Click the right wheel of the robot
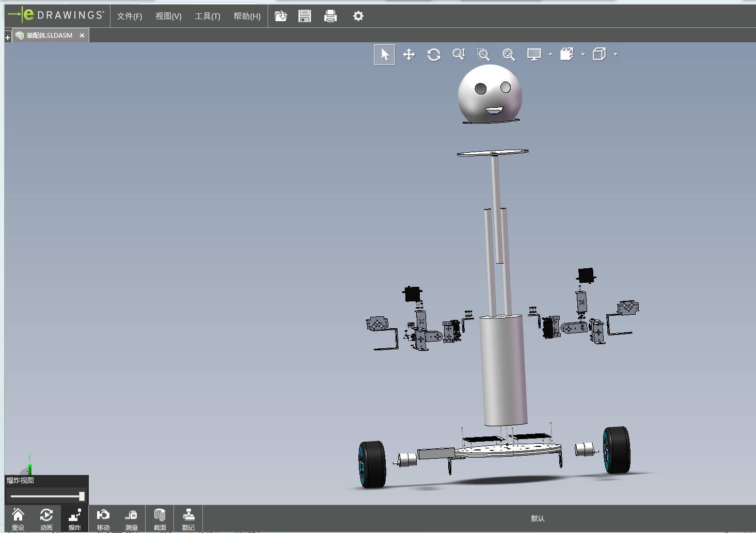This screenshot has width=756, height=533. [617, 449]
